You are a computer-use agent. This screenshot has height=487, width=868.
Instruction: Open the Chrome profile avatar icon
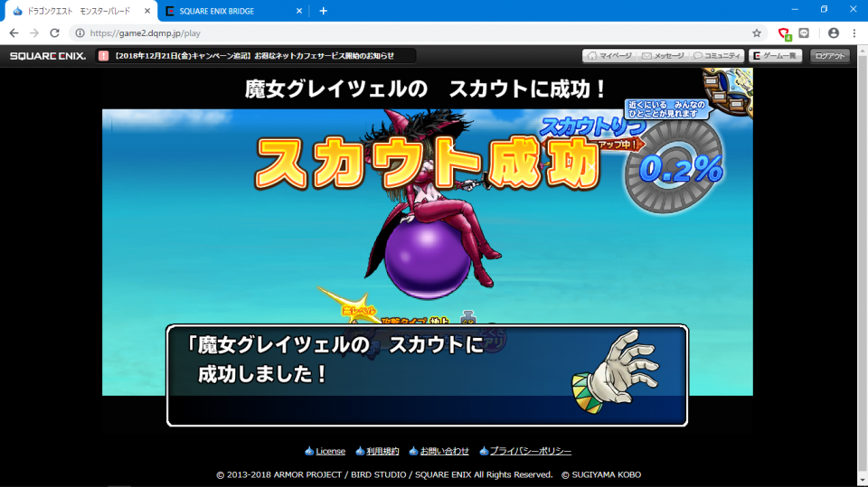(x=833, y=33)
